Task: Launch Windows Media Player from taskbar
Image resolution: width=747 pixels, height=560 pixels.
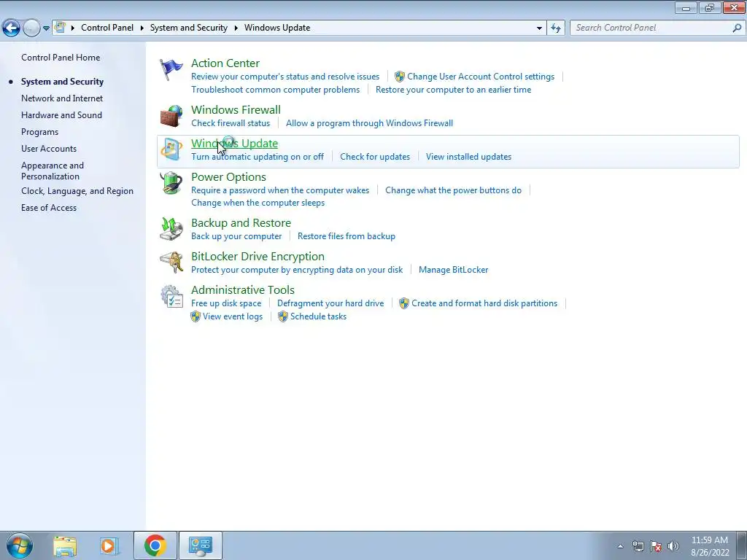Action: pos(109,545)
